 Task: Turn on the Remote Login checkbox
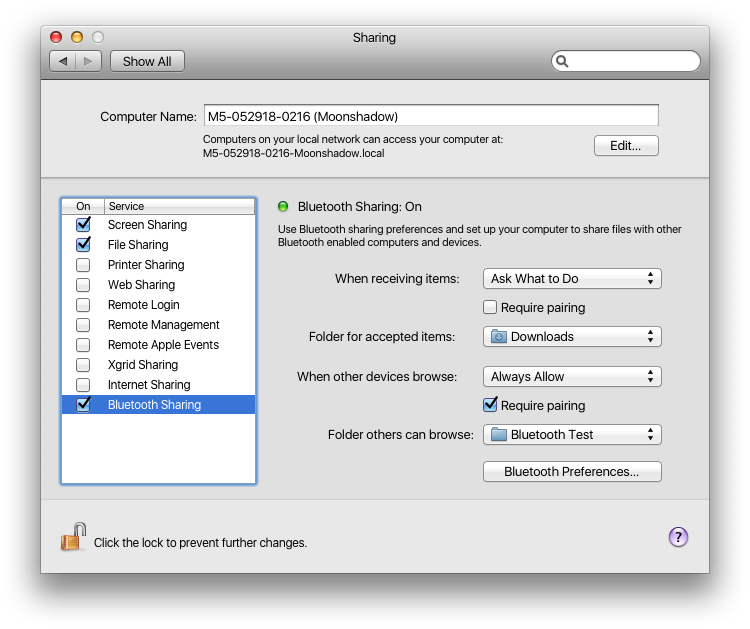[x=84, y=305]
